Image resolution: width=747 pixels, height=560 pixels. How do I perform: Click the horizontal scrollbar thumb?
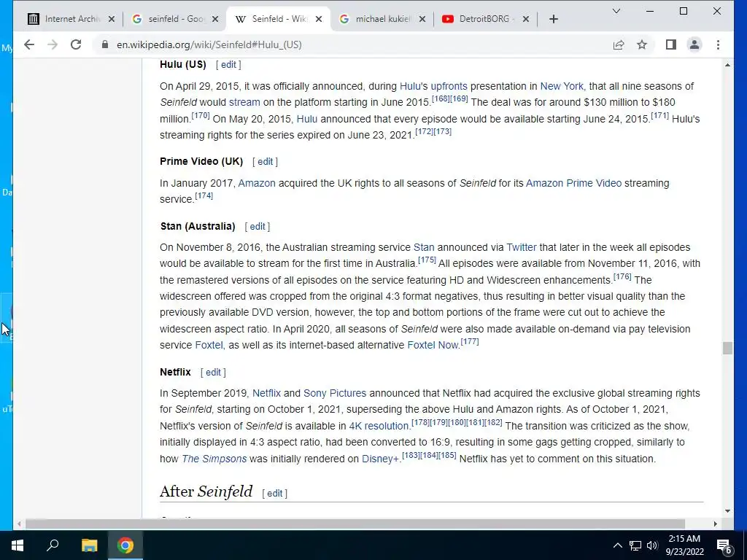[355, 524]
